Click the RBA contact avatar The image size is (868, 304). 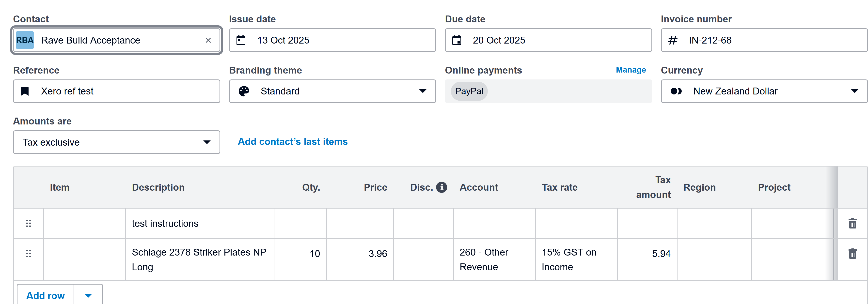click(25, 40)
